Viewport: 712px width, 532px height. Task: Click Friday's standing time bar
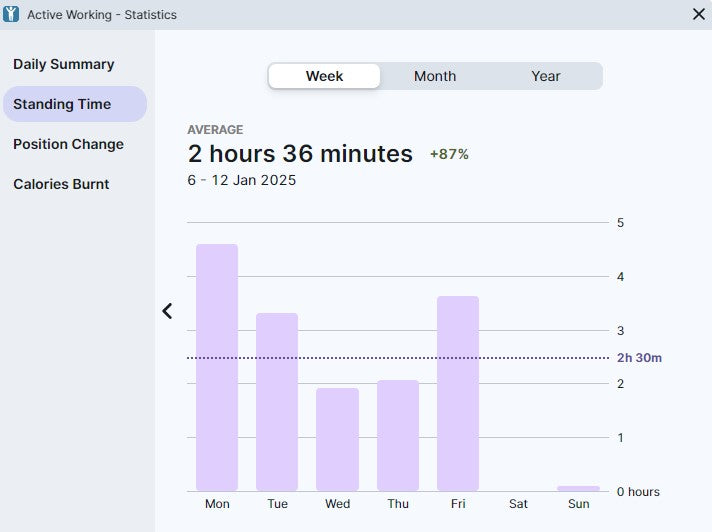pos(458,393)
